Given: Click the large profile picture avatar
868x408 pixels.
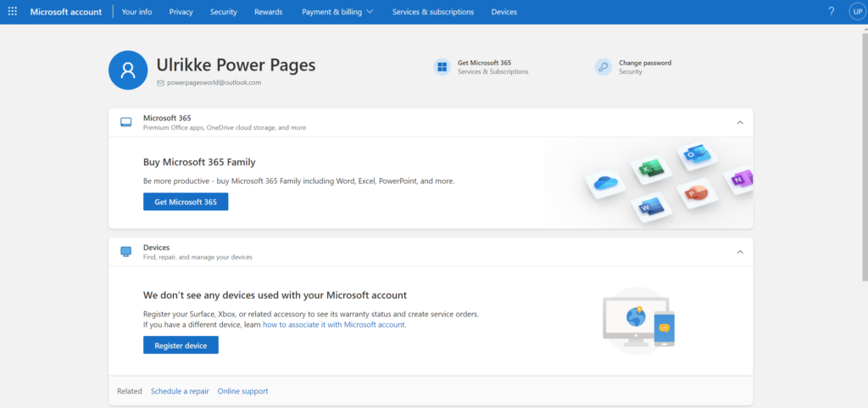Looking at the screenshot, I should (x=128, y=70).
